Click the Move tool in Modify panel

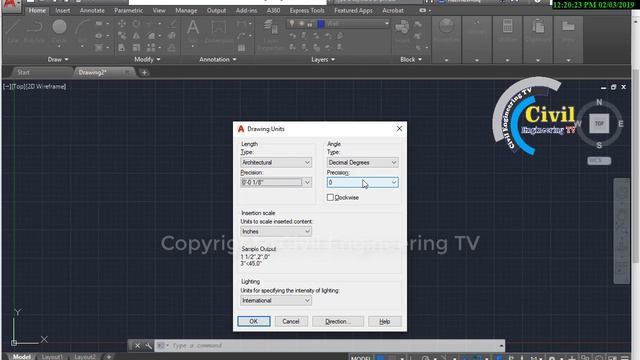click(122, 24)
